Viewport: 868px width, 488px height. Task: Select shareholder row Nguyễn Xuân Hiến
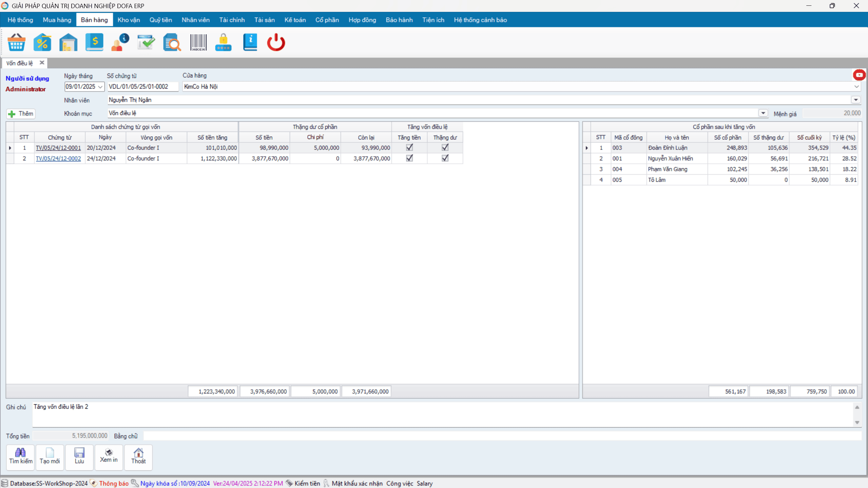[x=720, y=158]
